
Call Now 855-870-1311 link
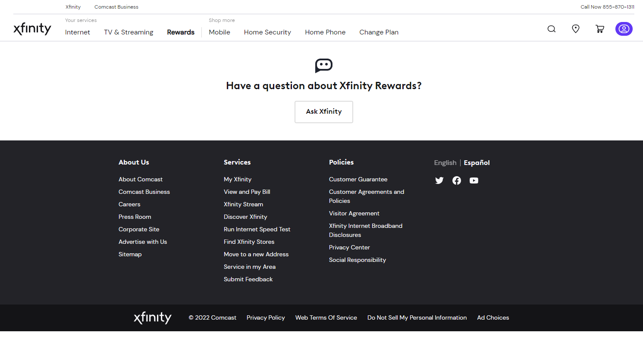coord(607,7)
